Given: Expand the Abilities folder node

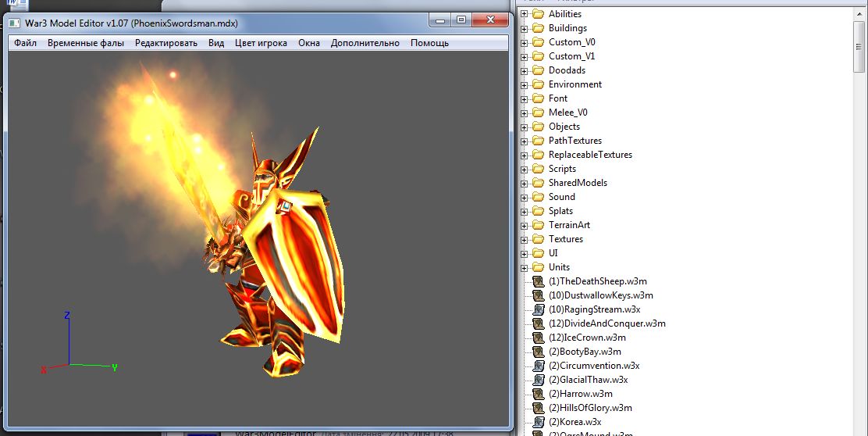Looking at the screenshot, I should click(524, 14).
